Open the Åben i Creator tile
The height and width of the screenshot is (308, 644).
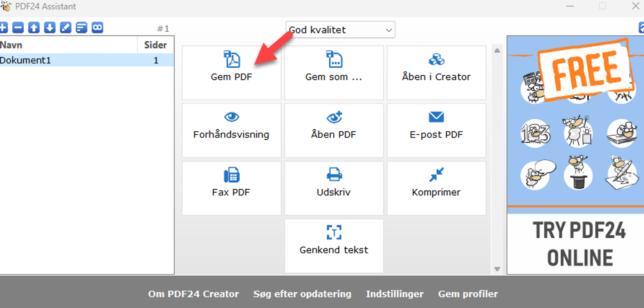click(x=436, y=73)
